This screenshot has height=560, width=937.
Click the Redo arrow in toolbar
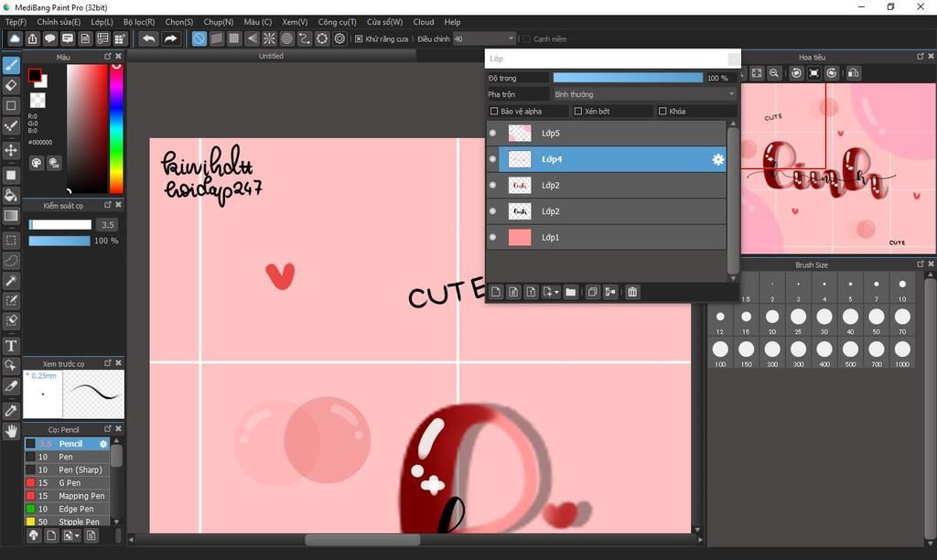(x=171, y=38)
